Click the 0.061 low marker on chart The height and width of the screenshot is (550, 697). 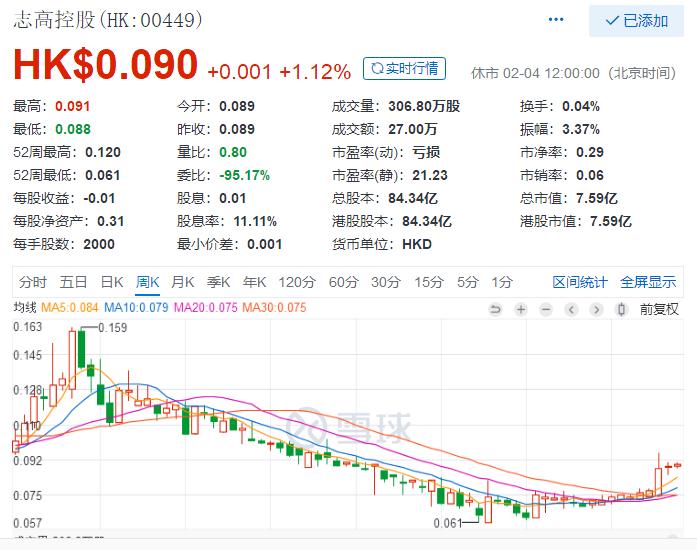tap(448, 523)
